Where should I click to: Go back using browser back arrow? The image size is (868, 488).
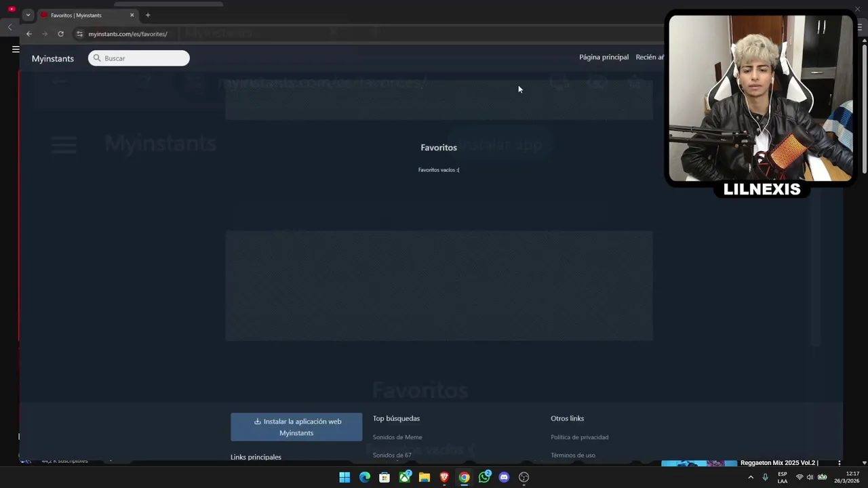(x=28, y=34)
